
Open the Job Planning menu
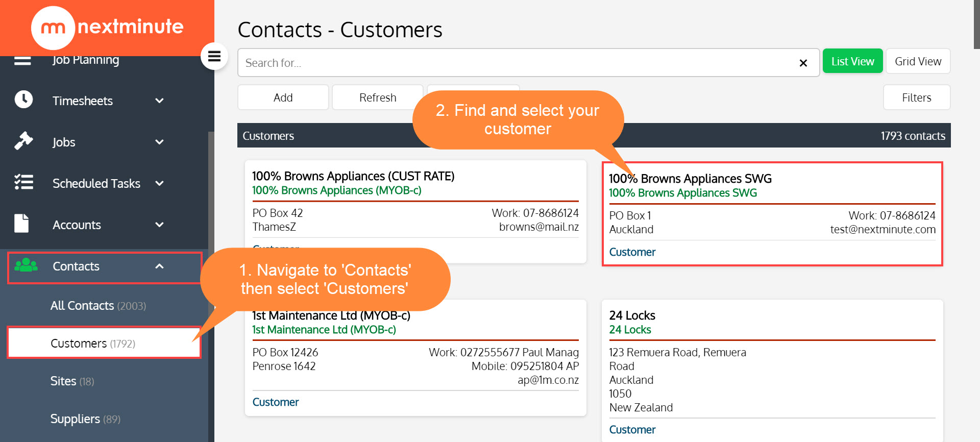(x=86, y=60)
